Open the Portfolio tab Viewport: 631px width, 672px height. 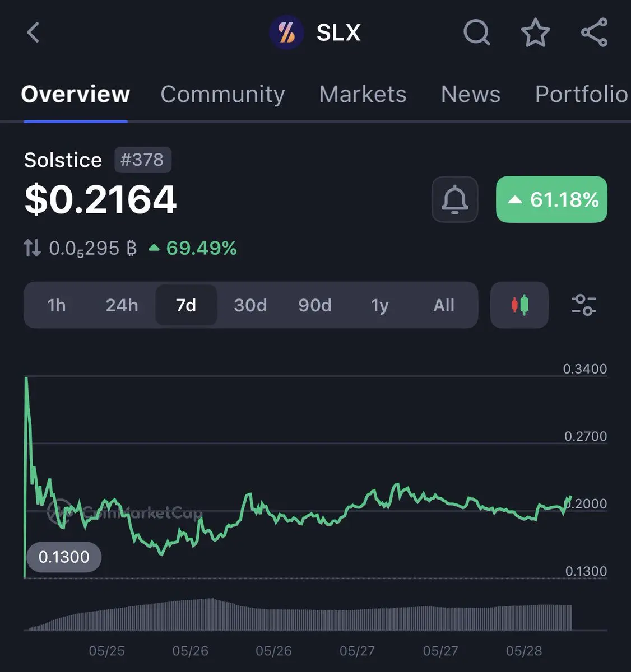(582, 94)
